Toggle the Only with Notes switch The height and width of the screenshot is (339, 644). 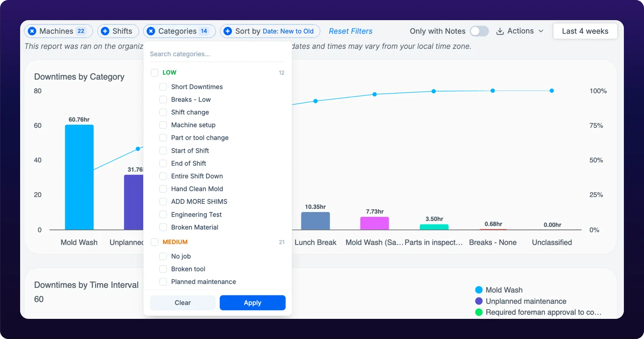tap(479, 31)
